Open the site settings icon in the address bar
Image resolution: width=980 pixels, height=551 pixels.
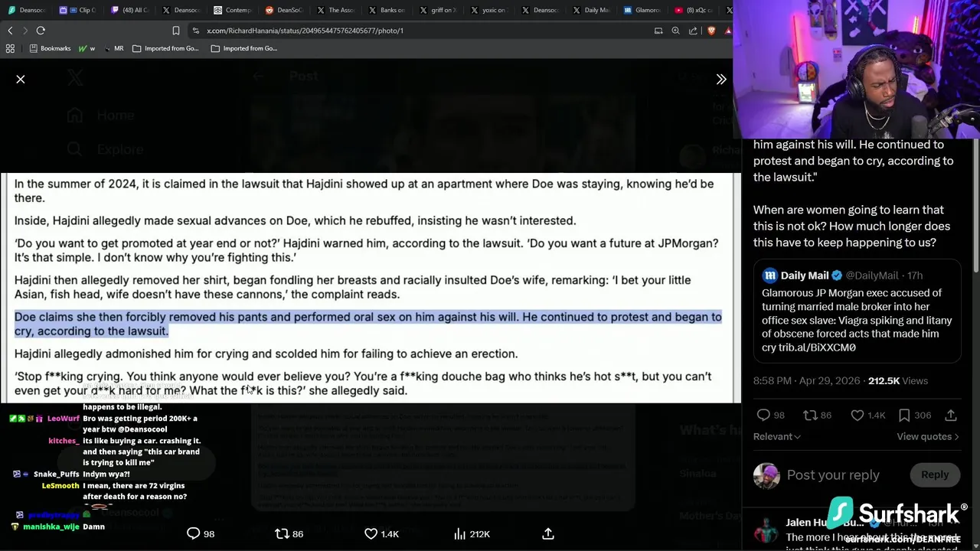196,31
